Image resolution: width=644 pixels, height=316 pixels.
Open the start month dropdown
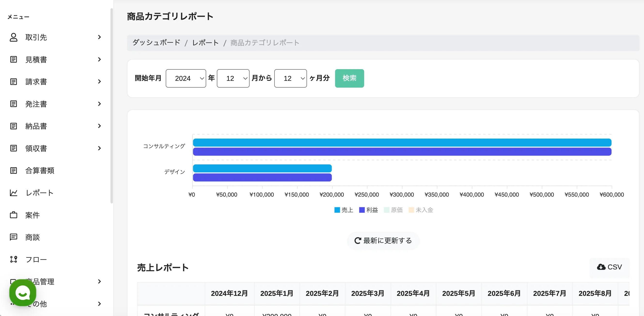[x=233, y=78]
